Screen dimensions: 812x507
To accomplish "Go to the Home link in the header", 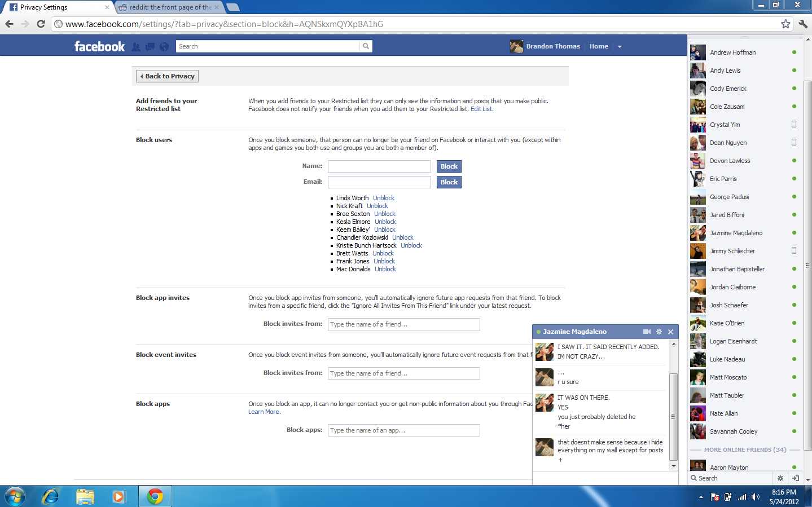I will pos(599,46).
